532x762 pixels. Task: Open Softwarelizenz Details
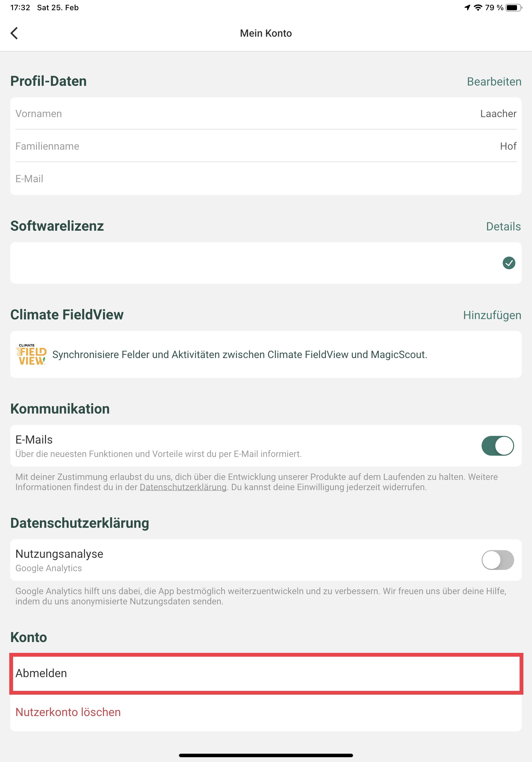click(503, 226)
